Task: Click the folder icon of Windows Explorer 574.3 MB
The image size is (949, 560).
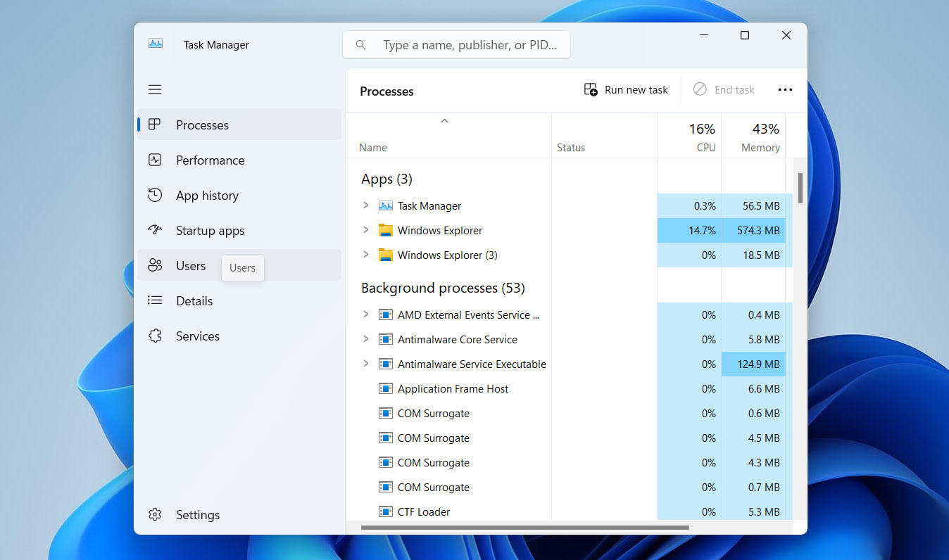Action: [385, 230]
